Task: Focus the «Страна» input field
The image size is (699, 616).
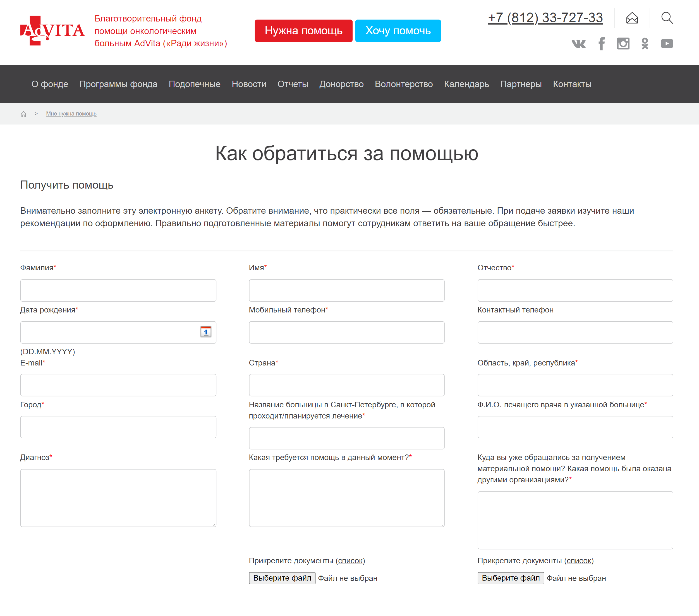Action: (x=347, y=385)
